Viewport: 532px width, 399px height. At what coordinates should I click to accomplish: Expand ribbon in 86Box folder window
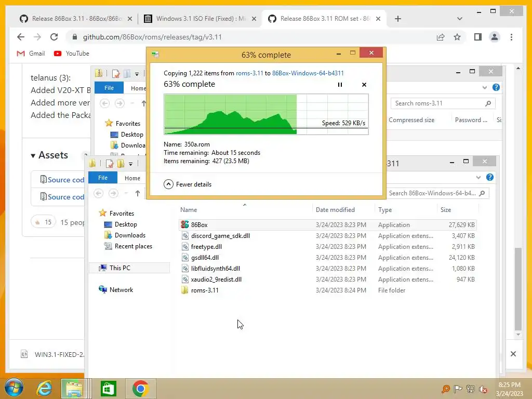[478, 178]
